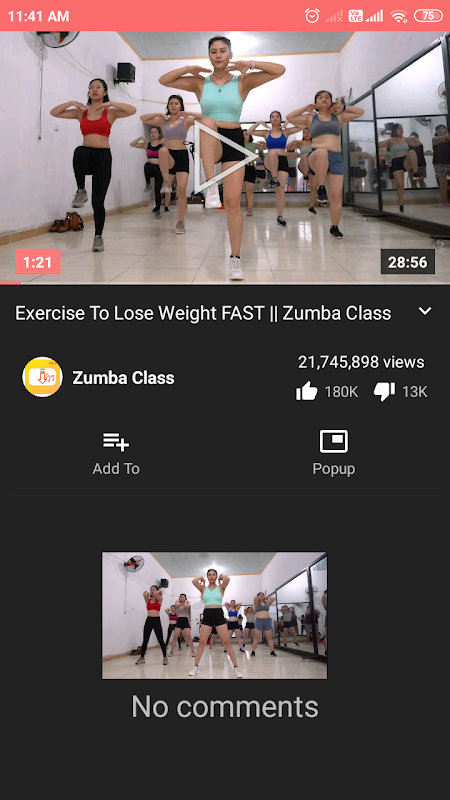
Task: Tap the 1:21 current time badge
Action: pos(38,262)
